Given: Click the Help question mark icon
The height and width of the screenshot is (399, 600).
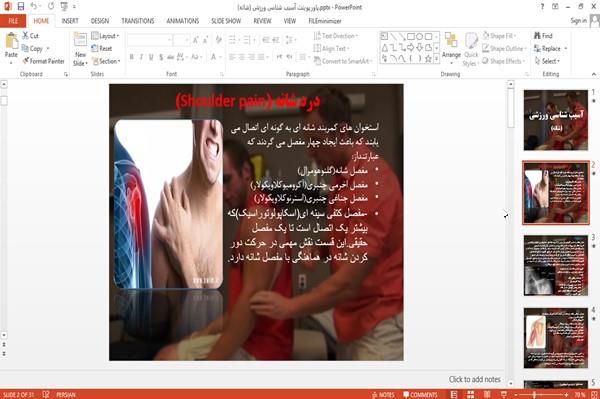Looking at the screenshot, I should [x=542, y=7].
